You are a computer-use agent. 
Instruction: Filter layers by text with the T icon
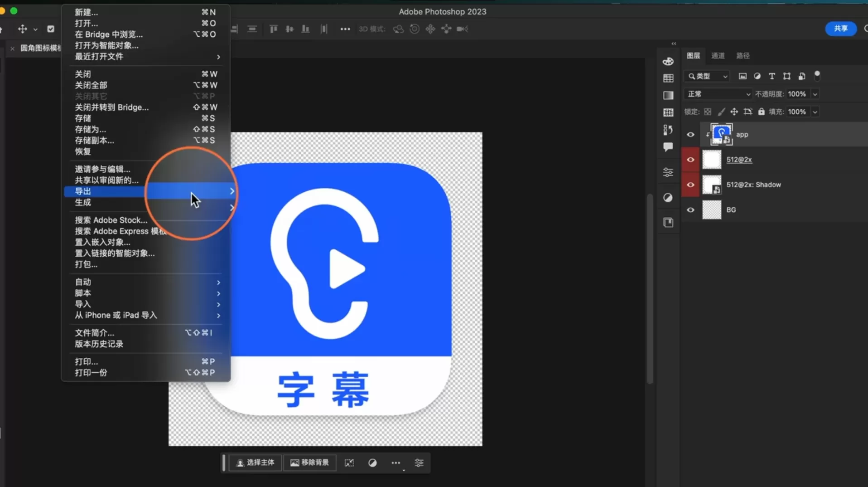pos(772,76)
